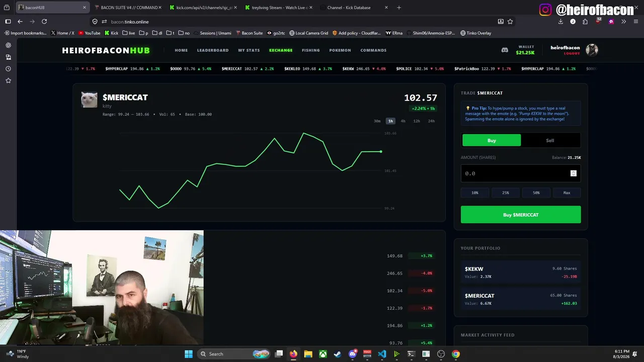
Task: Set amount to 10% of balance
Action: 475,193
